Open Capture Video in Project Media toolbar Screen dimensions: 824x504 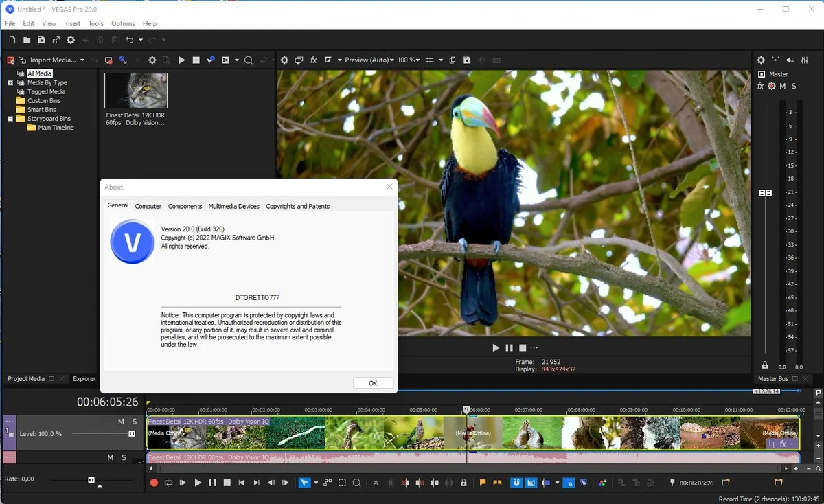tap(108, 60)
